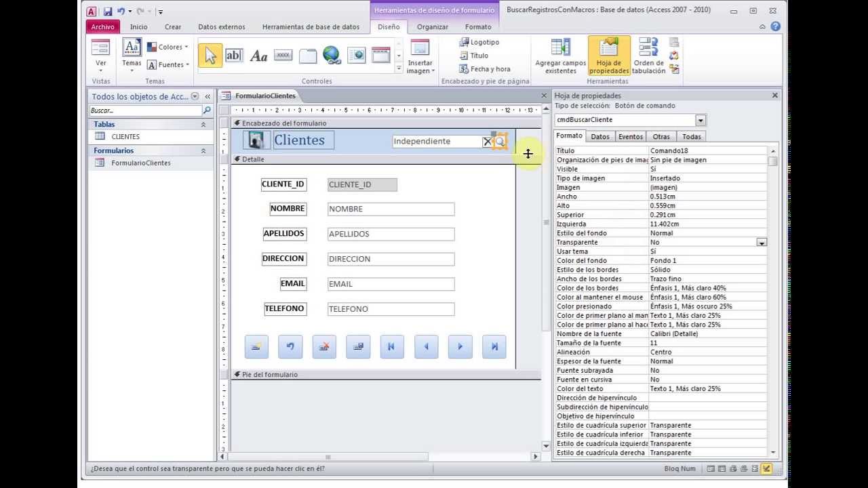The height and width of the screenshot is (488, 868).
Task: Collapse the Tablas group
Action: pos(203,125)
